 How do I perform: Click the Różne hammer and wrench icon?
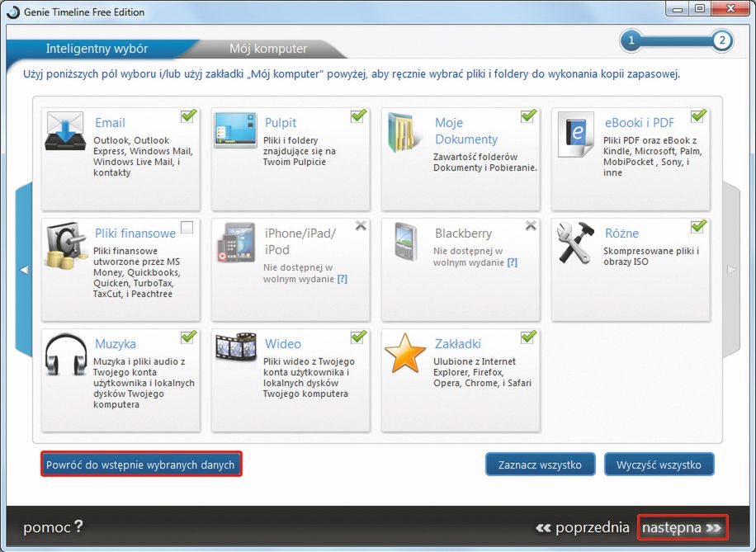point(576,243)
